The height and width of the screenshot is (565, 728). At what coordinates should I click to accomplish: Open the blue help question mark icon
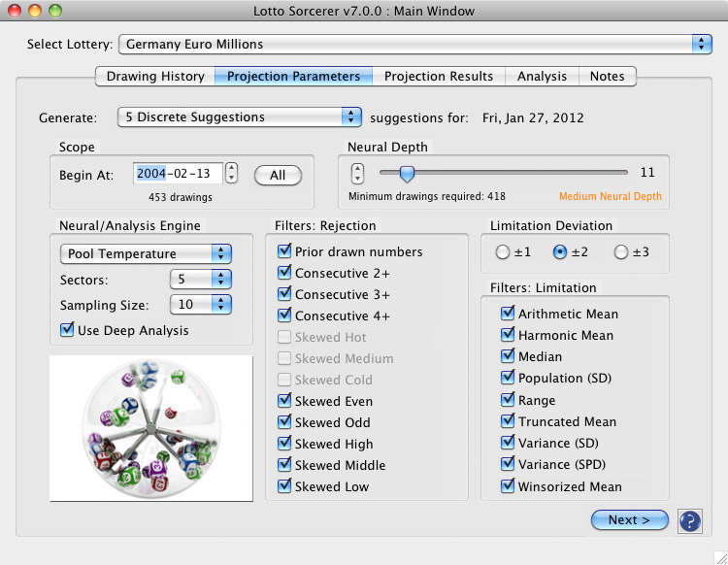point(689,521)
